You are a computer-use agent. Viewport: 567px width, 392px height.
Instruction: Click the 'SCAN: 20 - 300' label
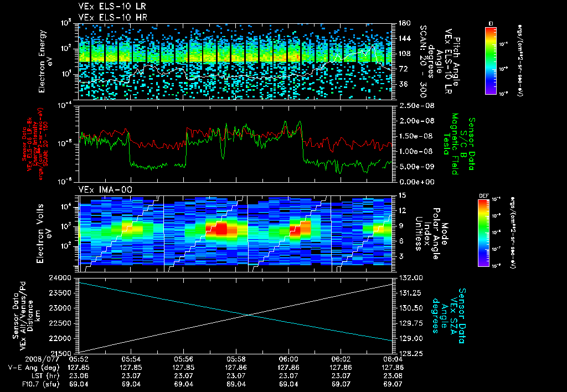pyautogui.click(x=422, y=61)
